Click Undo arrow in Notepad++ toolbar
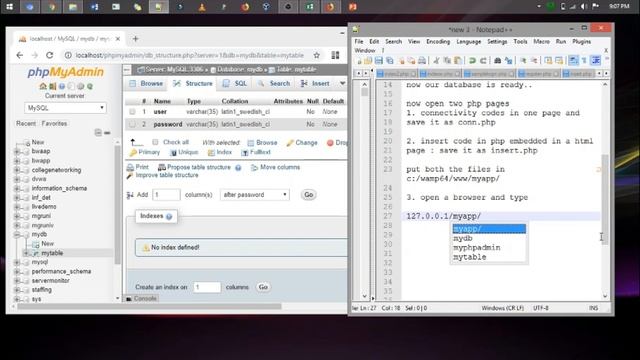The height and width of the screenshot is (360, 640). pos(472,60)
